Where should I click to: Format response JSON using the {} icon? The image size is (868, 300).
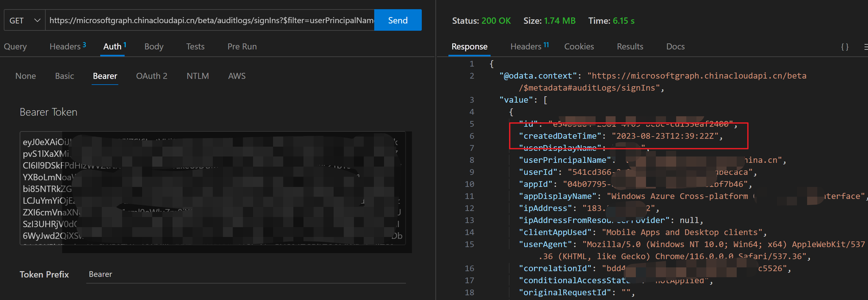click(845, 47)
